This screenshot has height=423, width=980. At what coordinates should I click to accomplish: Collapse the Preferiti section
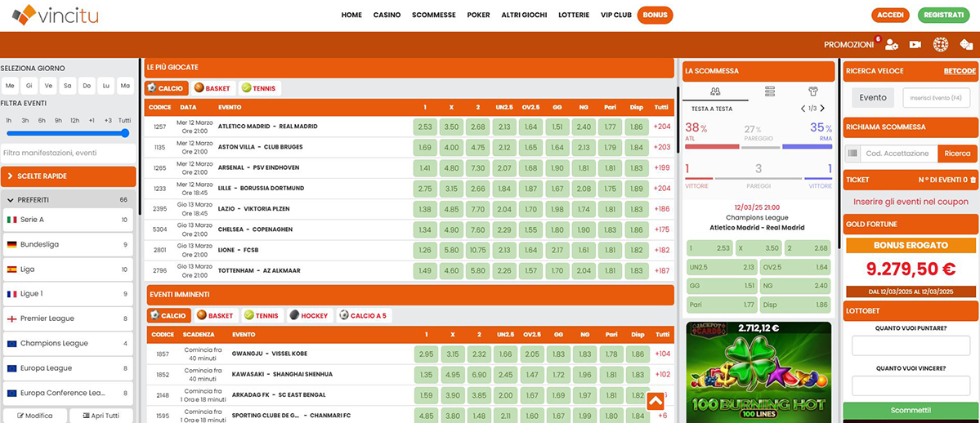pyautogui.click(x=68, y=200)
